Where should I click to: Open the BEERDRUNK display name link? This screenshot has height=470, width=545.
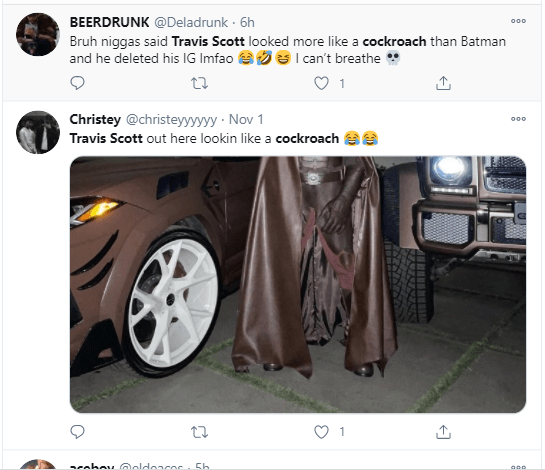pos(109,22)
